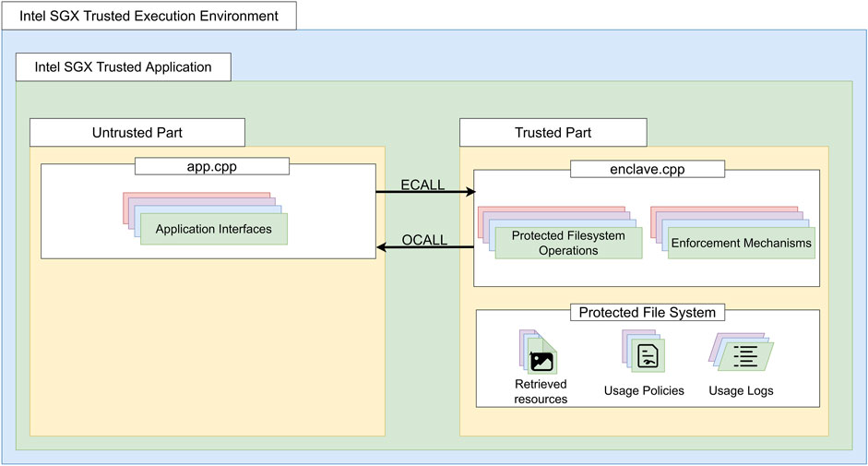Screen dimensions: 868x466
Task: Click the Retrieved resources image icon
Action: pyautogui.click(x=541, y=362)
